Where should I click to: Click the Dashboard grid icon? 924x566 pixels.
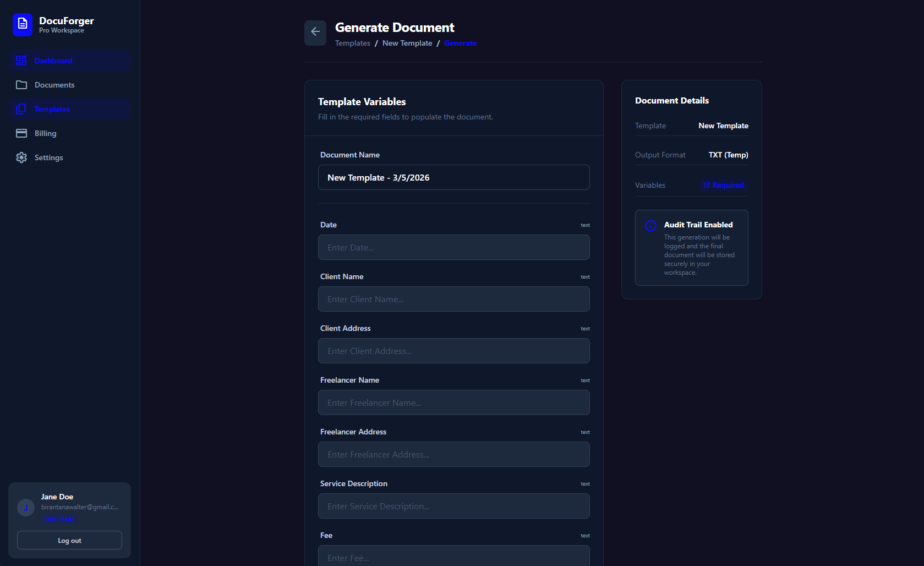point(21,61)
